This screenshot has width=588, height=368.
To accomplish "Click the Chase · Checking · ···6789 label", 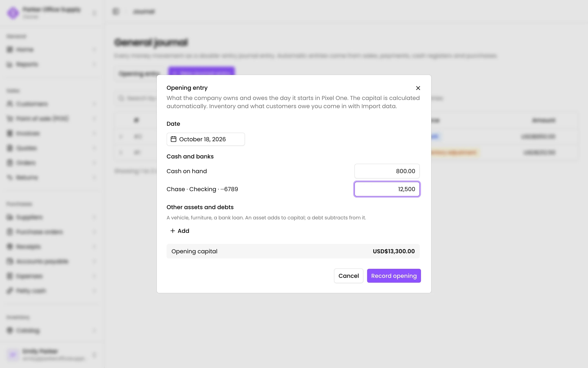I will (x=202, y=189).
